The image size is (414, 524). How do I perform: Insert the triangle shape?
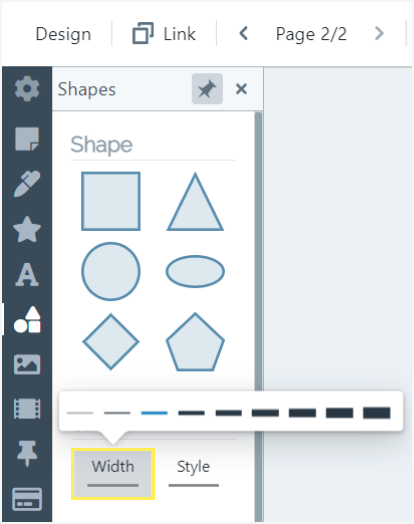click(195, 202)
